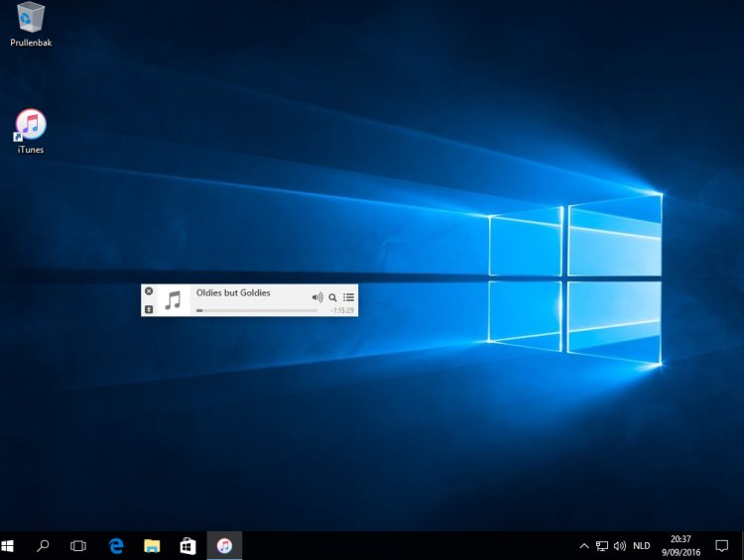Open File Explorer from taskbar
Image resolution: width=744 pixels, height=560 pixels.
pos(152,546)
